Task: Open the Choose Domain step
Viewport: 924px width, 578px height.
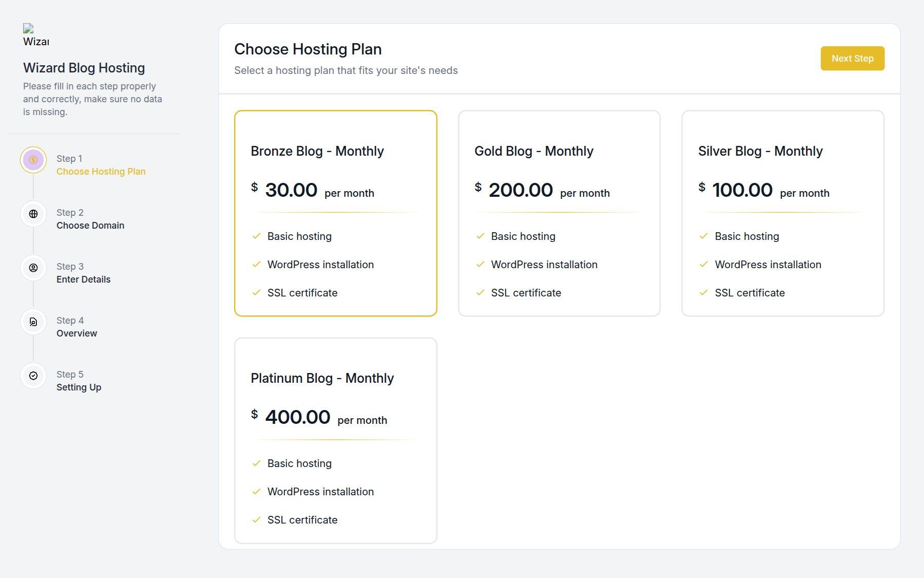Action: 90,226
